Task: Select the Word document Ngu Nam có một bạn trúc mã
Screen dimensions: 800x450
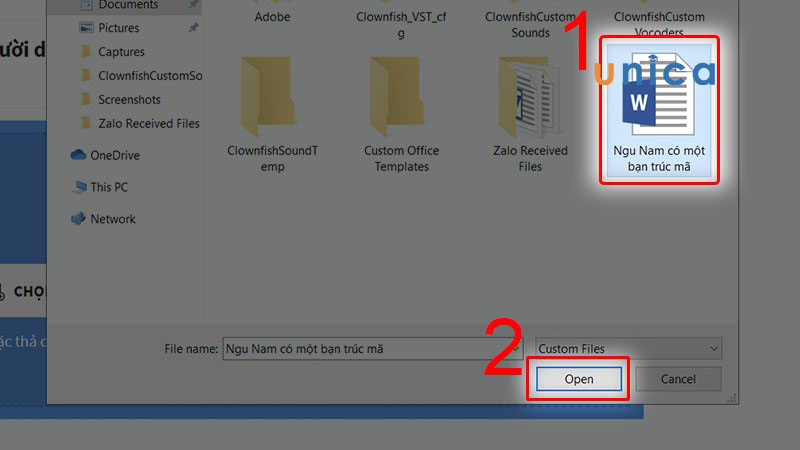Action: (x=659, y=110)
